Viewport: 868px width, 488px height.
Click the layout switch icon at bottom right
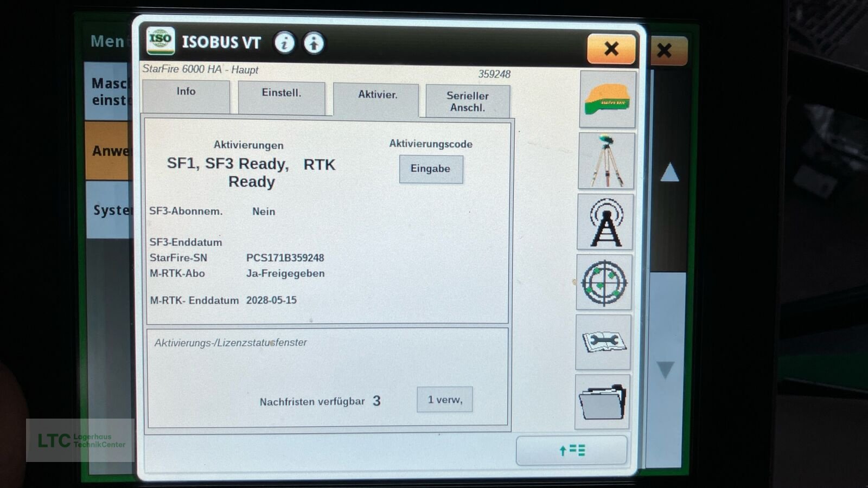pos(571,451)
